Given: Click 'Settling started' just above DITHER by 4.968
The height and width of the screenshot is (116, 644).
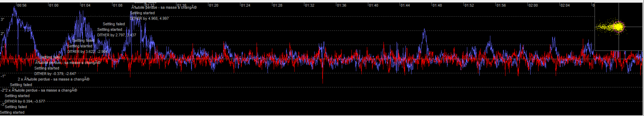Looking at the screenshot, I should click(142, 13).
